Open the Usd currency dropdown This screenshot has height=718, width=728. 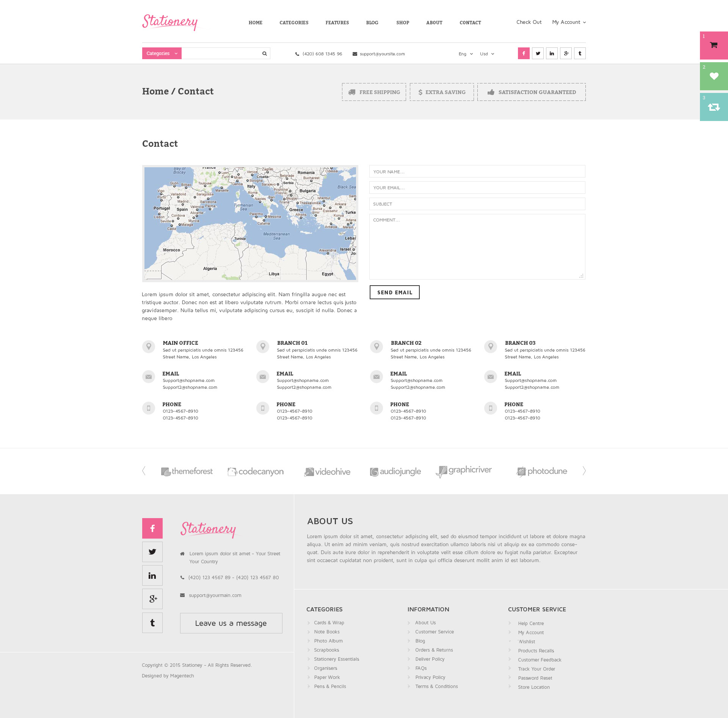click(x=487, y=54)
